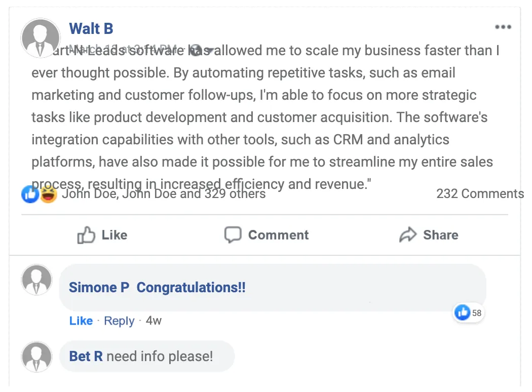View the 58 likes on Simone's comment
The image size is (532, 392).
tap(469, 313)
